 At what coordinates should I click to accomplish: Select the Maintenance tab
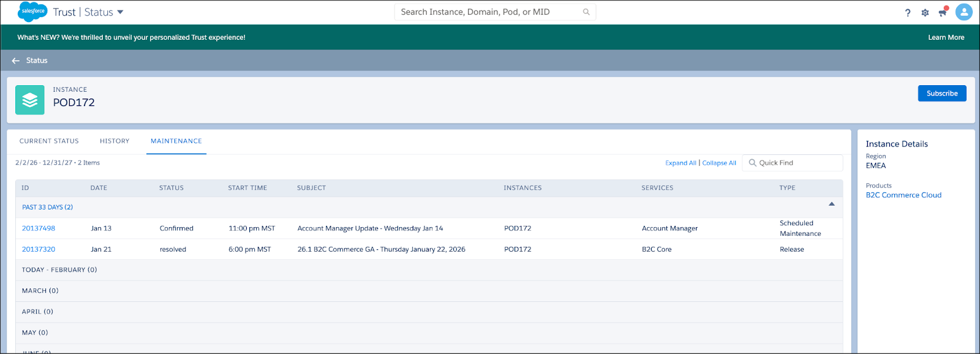176,141
